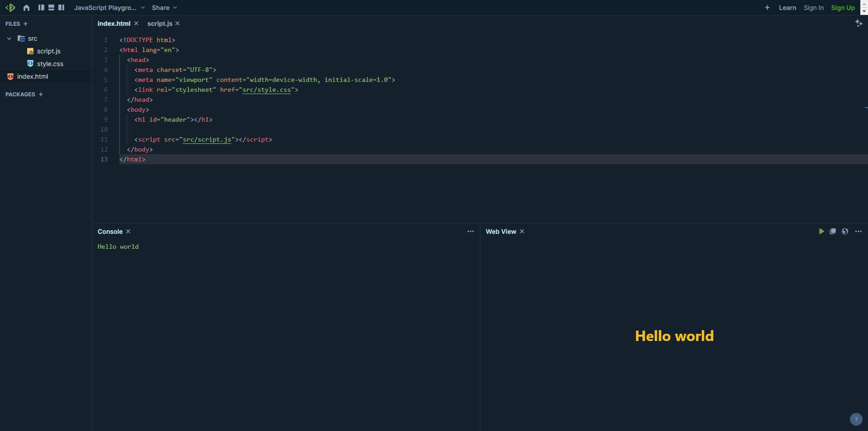
Task: Click the Hello world heading in Web View
Action: pyautogui.click(x=674, y=336)
